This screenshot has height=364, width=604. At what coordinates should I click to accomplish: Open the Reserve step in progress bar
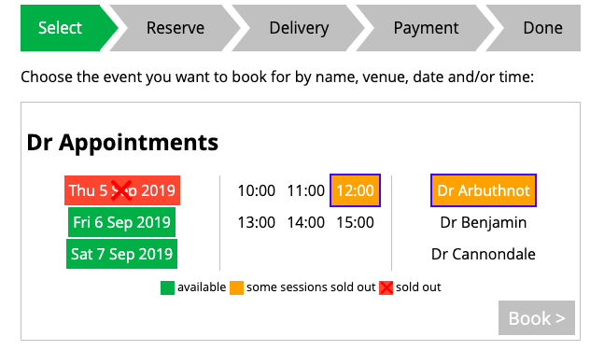[176, 28]
